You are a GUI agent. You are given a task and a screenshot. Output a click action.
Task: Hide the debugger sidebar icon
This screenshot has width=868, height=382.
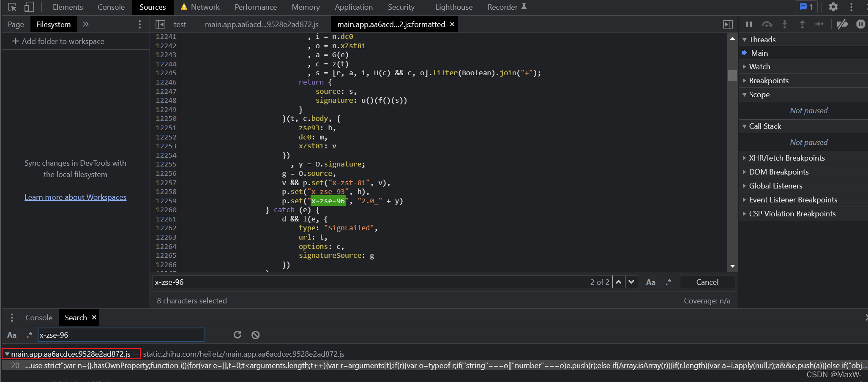click(728, 25)
